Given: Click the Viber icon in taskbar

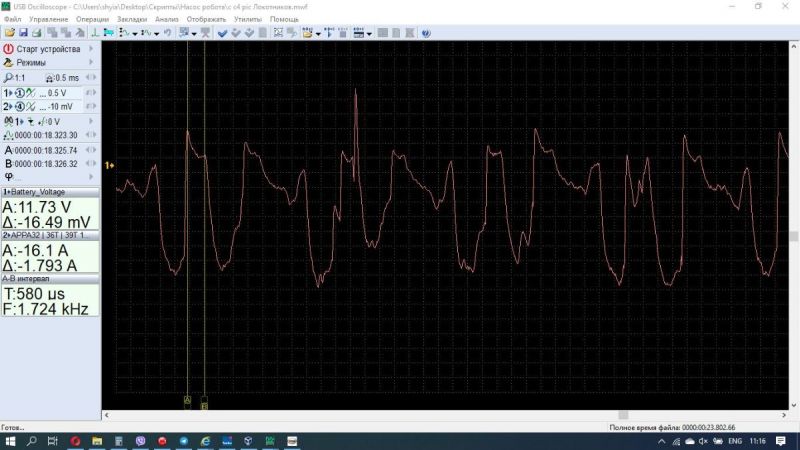Looking at the screenshot, I should (139, 440).
